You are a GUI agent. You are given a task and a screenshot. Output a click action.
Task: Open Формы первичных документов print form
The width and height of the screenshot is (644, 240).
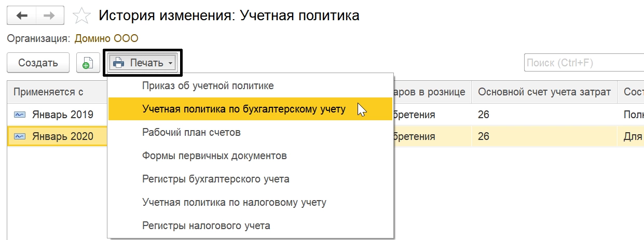click(214, 156)
